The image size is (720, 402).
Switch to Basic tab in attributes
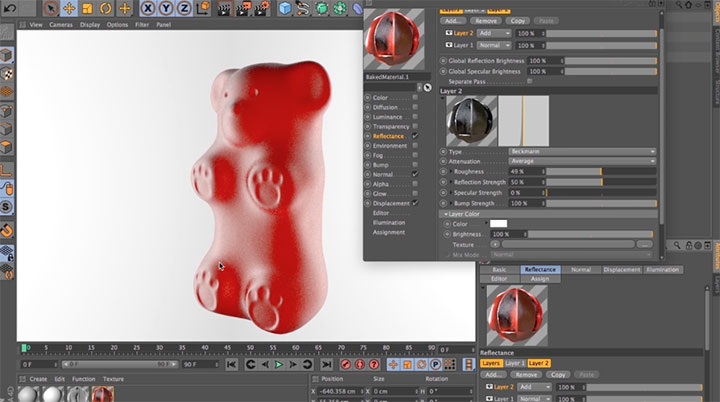499,270
